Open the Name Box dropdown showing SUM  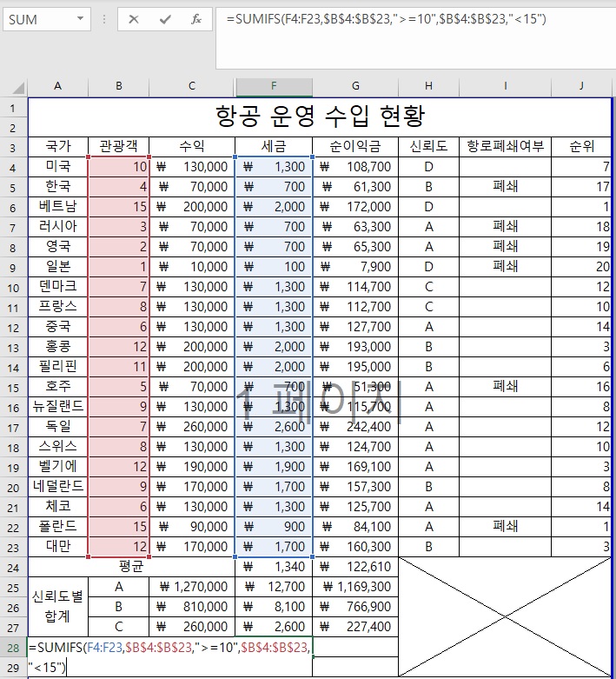point(80,18)
